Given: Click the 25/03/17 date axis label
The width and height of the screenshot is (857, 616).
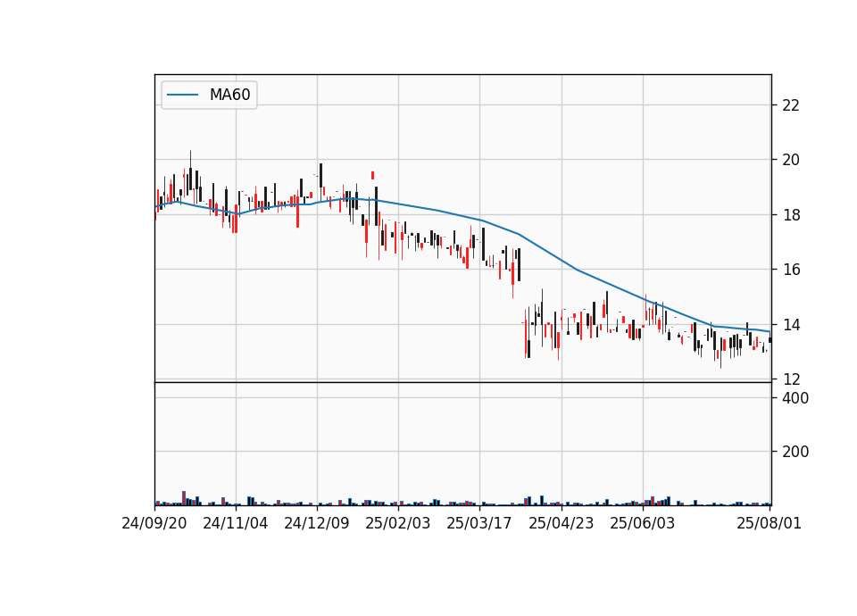Looking at the screenshot, I should point(479,523).
